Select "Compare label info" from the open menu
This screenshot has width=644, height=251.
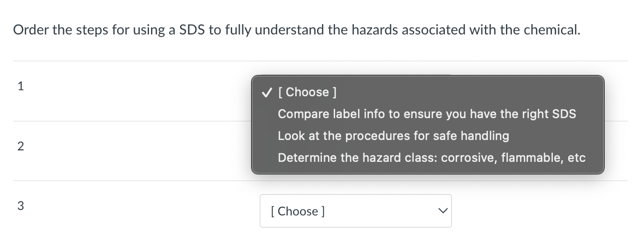click(x=426, y=114)
